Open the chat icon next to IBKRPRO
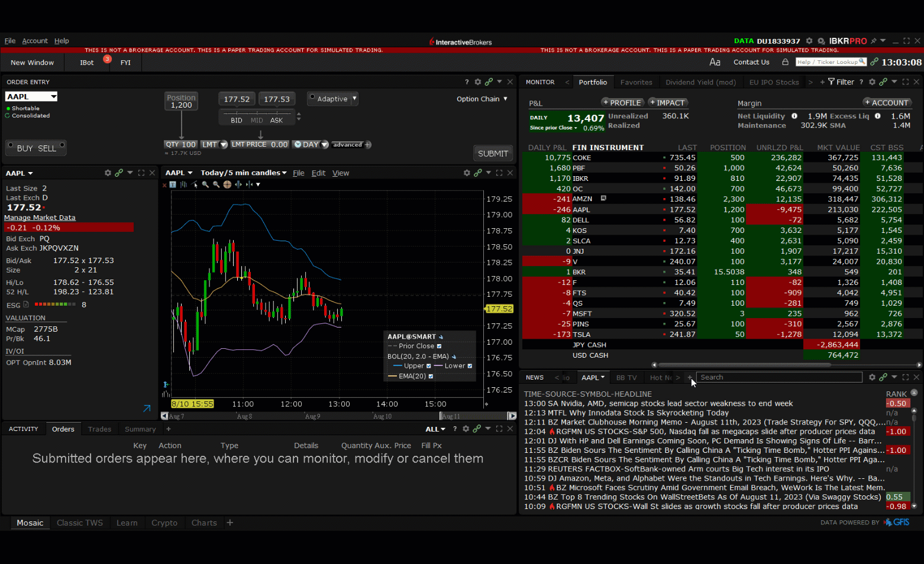This screenshot has width=924, height=564. 821,41
